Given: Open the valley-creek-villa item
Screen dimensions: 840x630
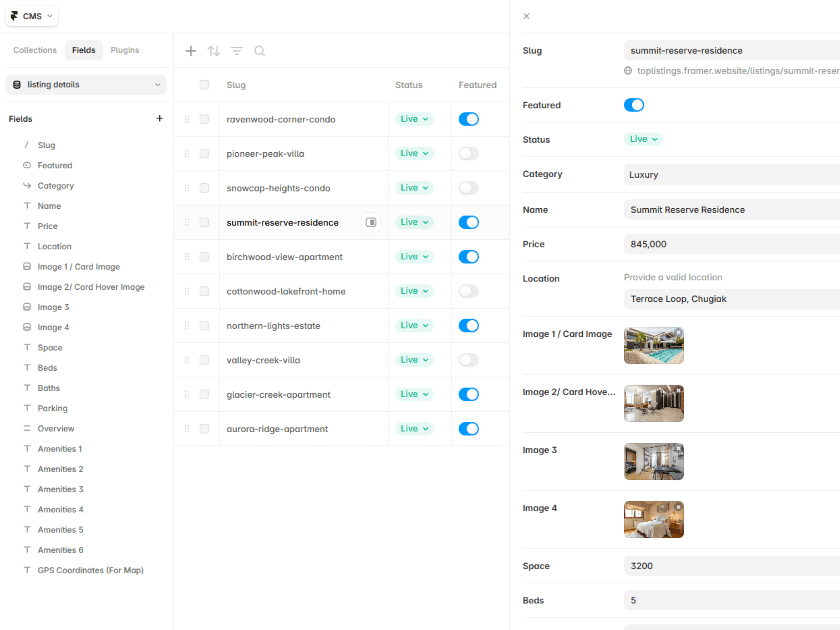Looking at the screenshot, I should tap(263, 360).
